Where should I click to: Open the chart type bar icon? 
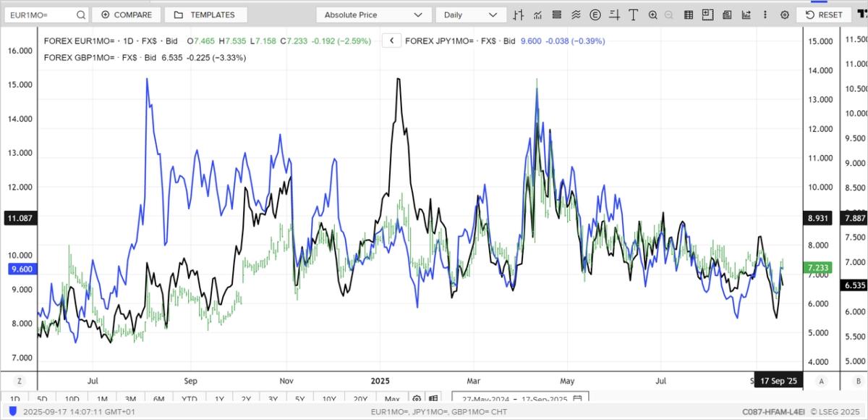[x=519, y=14]
